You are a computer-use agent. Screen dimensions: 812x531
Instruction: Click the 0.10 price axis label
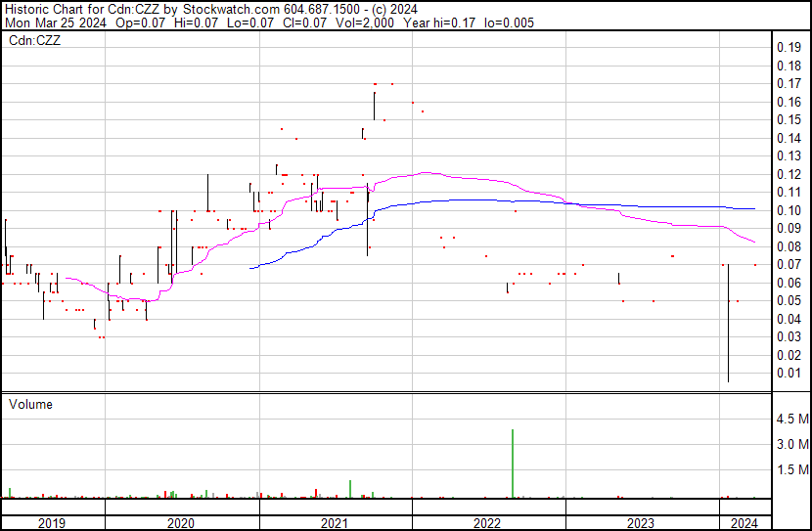(788, 210)
